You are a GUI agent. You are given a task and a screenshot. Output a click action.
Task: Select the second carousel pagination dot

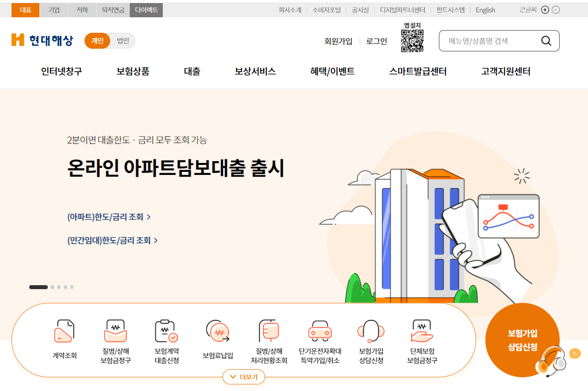(x=52, y=287)
